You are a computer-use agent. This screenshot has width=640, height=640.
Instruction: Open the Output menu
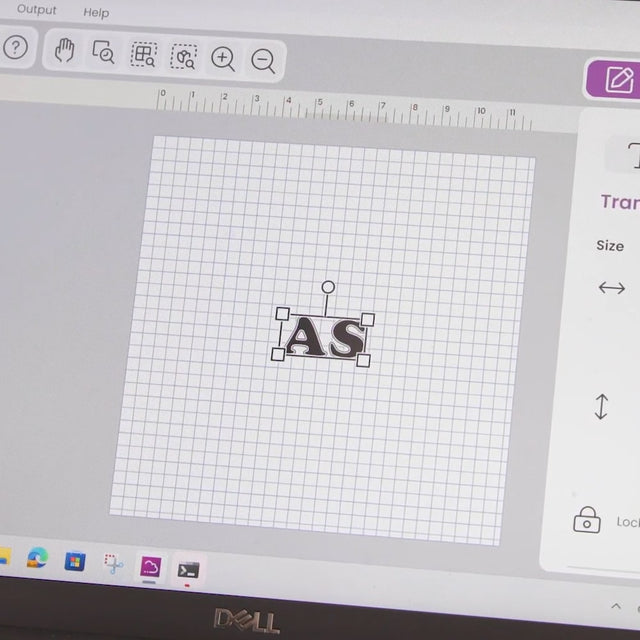tap(37, 10)
